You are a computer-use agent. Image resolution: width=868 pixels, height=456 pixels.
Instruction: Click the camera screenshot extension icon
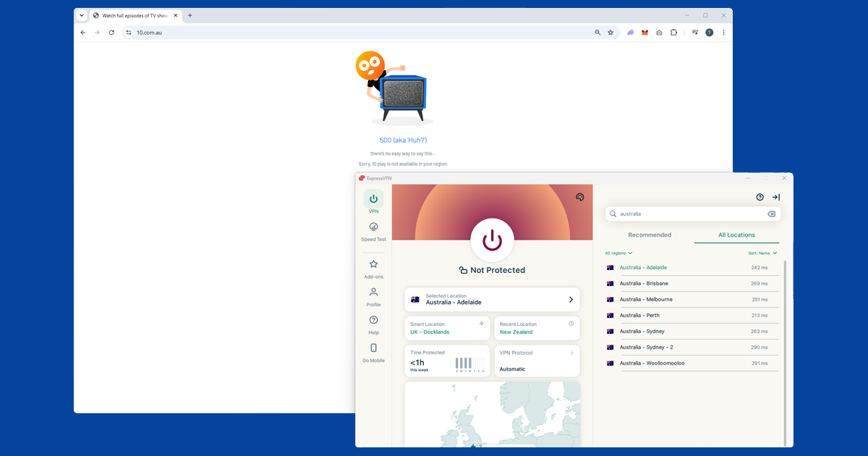tap(659, 33)
